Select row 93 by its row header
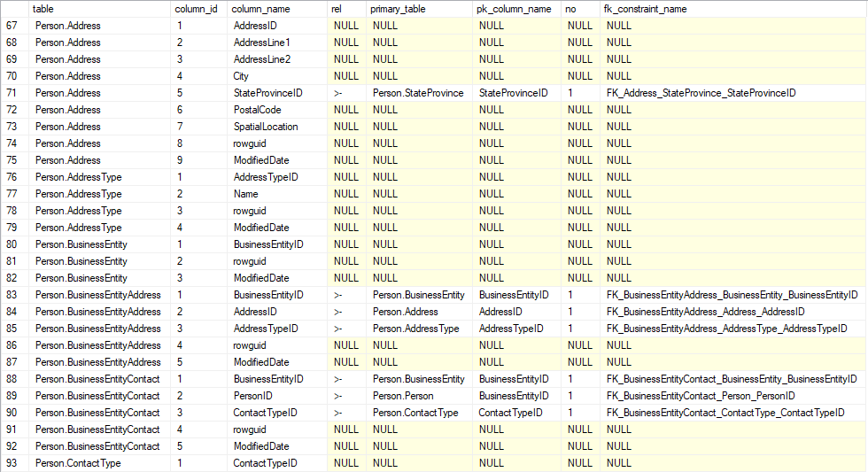Screen dimensions: 868x472 pos(14,463)
